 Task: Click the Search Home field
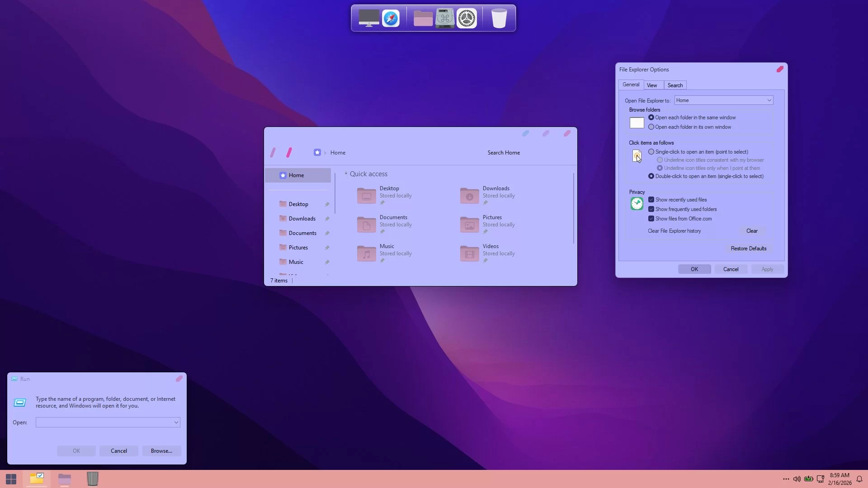(503, 153)
